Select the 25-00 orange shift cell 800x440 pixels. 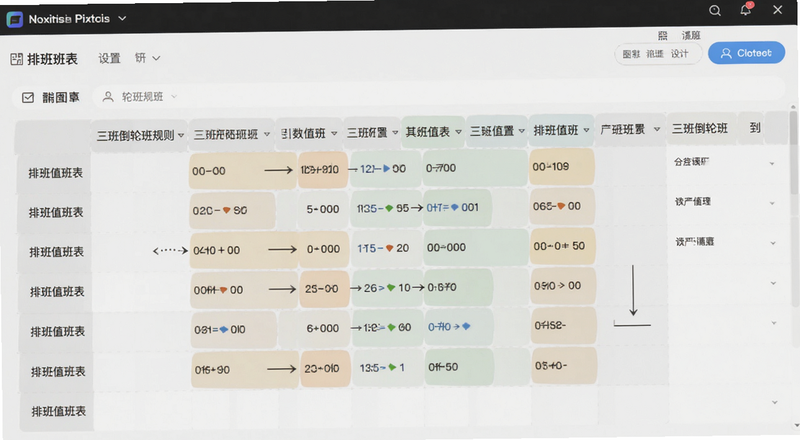click(x=324, y=289)
